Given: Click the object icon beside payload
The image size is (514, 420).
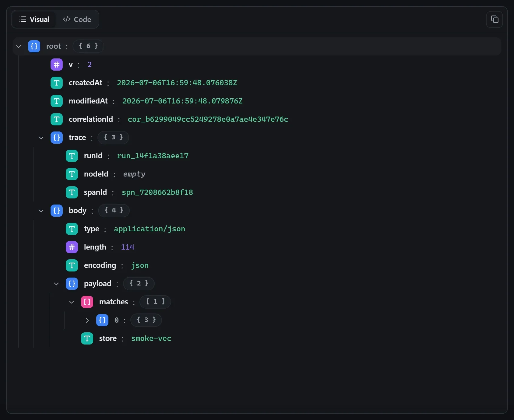Looking at the screenshot, I should coord(72,284).
